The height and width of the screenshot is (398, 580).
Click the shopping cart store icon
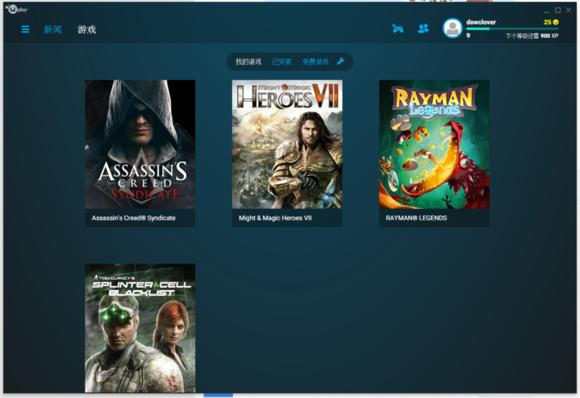(398, 28)
